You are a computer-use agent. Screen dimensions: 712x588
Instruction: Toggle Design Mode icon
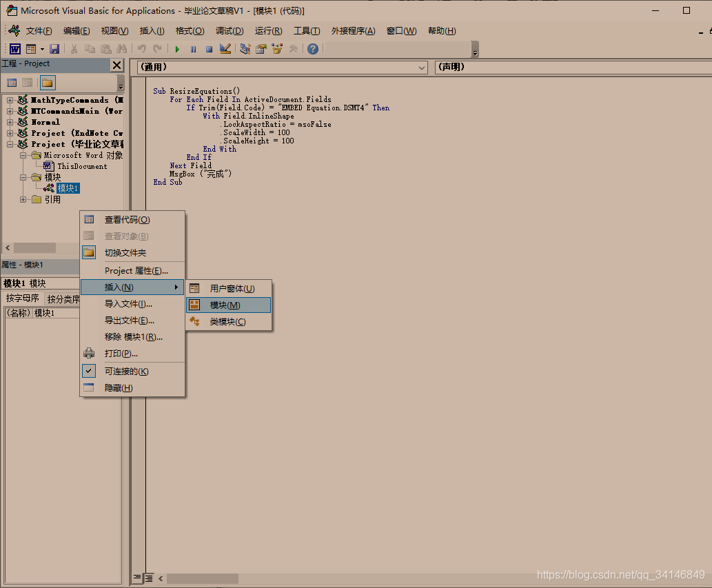pos(225,49)
